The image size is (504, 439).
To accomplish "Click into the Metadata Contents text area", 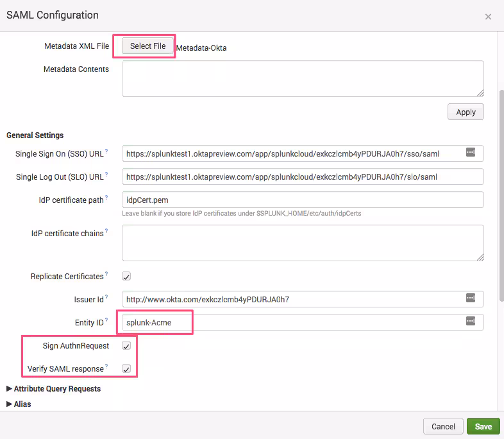I will pyautogui.click(x=302, y=78).
